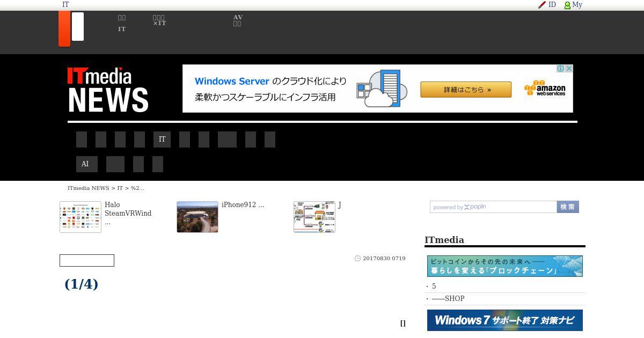The width and height of the screenshot is (644, 338).
Task: Select the IT category tab
Action: (162, 139)
